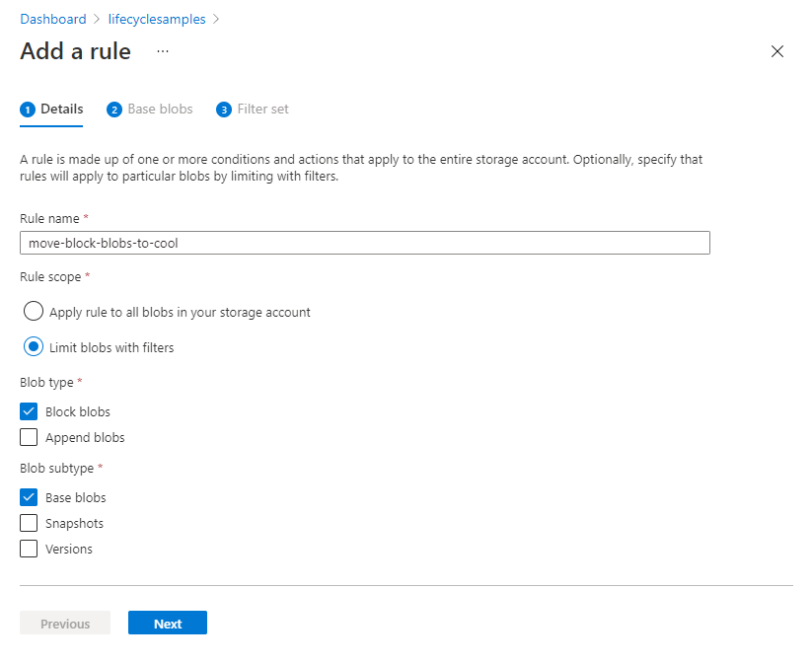Uncheck the Base blobs subtype
The height and width of the screenshot is (664, 812).
29,497
